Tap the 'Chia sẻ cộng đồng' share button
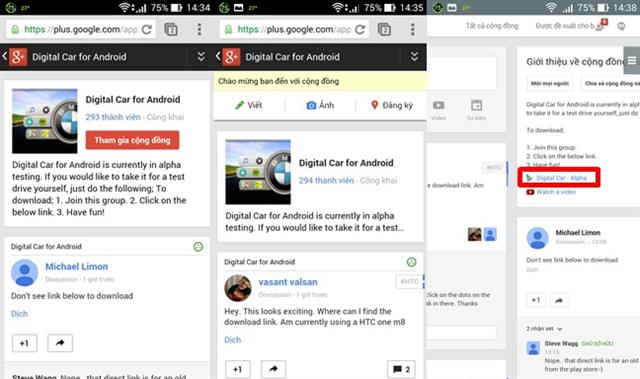The height and width of the screenshot is (379, 640). pyautogui.click(x=610, y=84)
